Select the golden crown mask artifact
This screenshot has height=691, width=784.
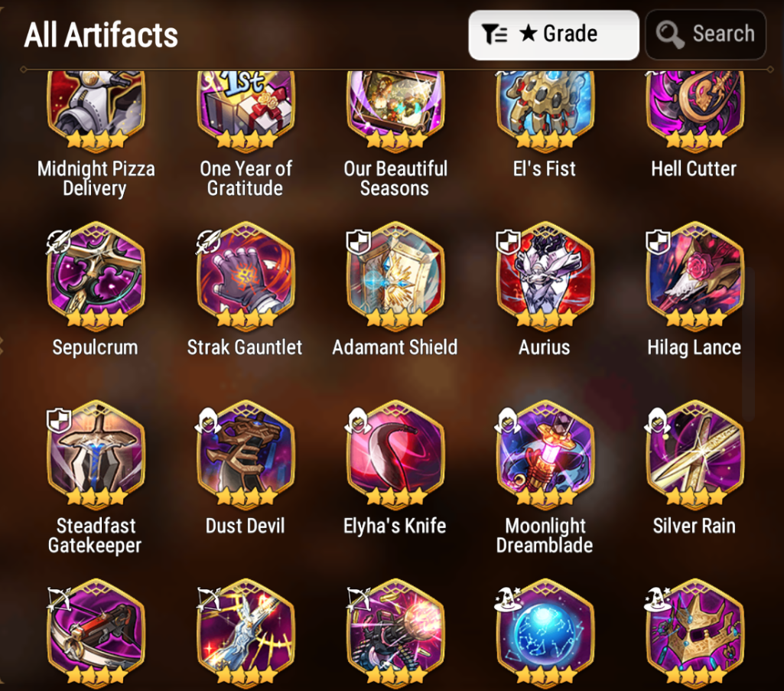pyautogui.click(x=695, y=633)
